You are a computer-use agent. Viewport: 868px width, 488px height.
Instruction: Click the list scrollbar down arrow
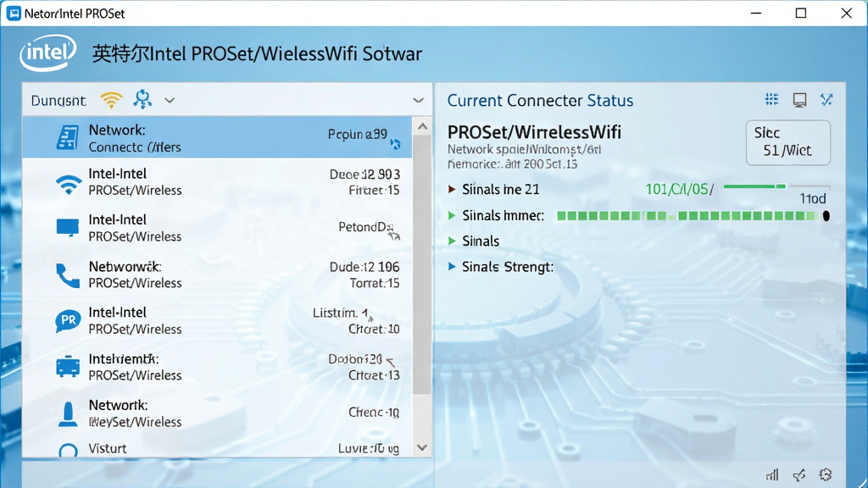pyautogui.click(x=422, y=447)
